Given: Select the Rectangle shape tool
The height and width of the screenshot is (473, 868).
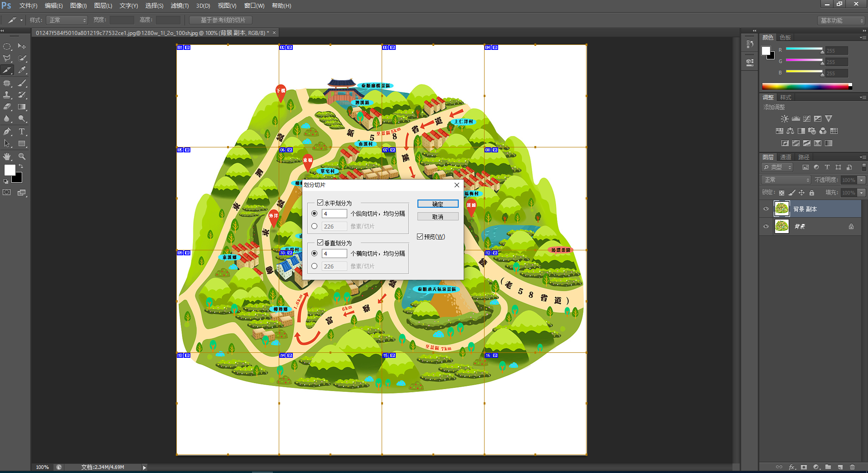Looking at the screenshot, I should (x=22, y=143).
